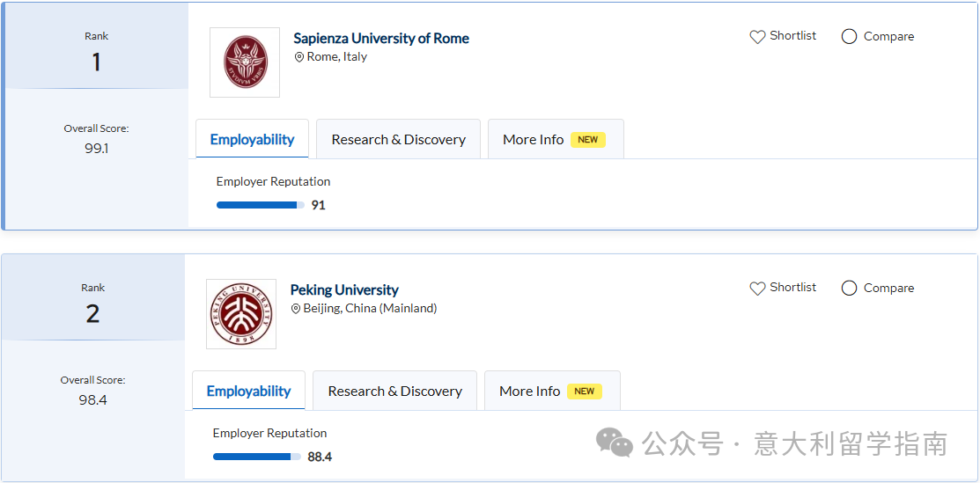This screenshot has width=980, height=483.
Task: Open Sapienza Employability tab
Action: pyautogui.click(x=252, y=140)
